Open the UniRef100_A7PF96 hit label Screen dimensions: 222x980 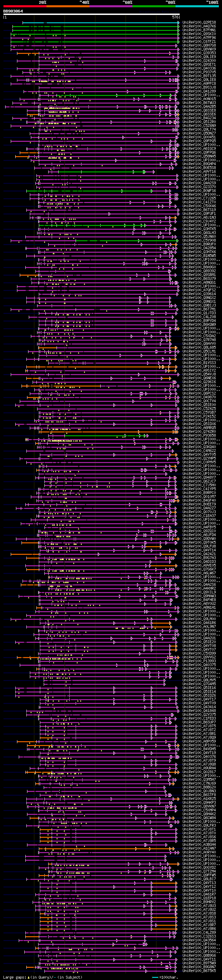pos(199,38)
